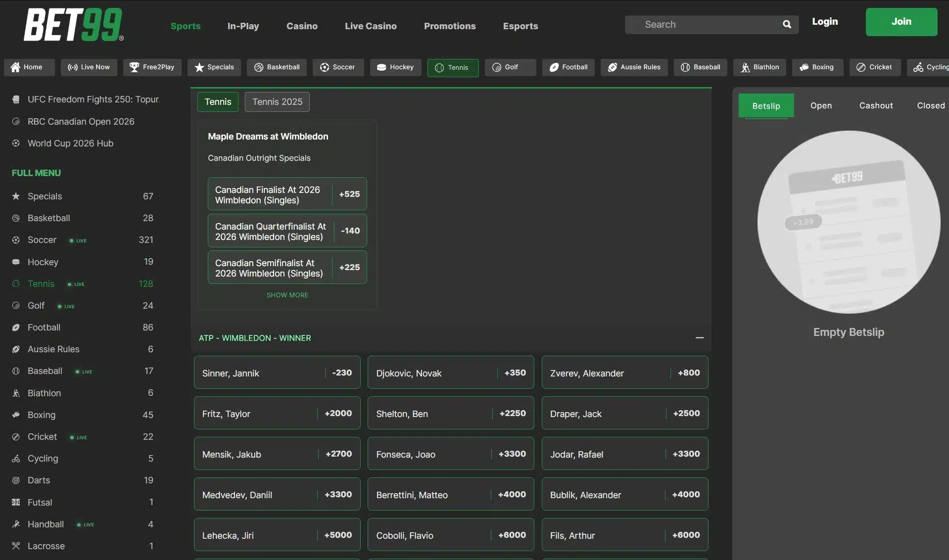This screenshot has width=949, height=560.
Task: Click the sidebar Lacrosse icon
Action: coord(16,546)
